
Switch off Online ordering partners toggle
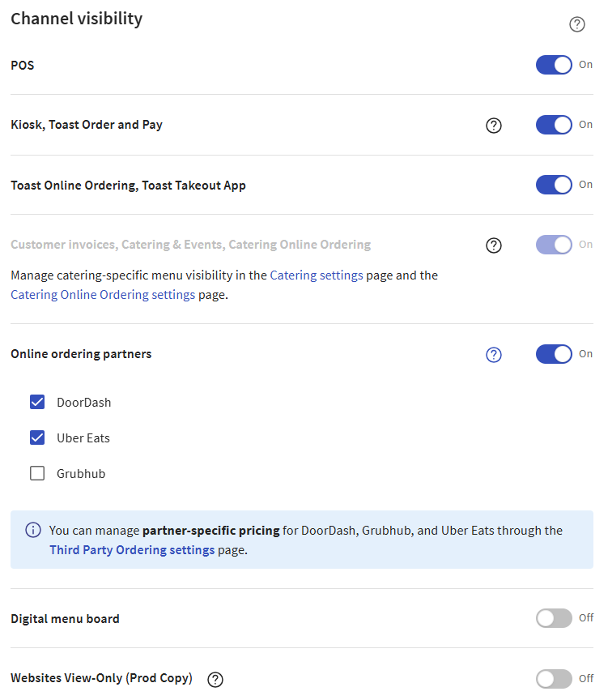pos(554,354)
